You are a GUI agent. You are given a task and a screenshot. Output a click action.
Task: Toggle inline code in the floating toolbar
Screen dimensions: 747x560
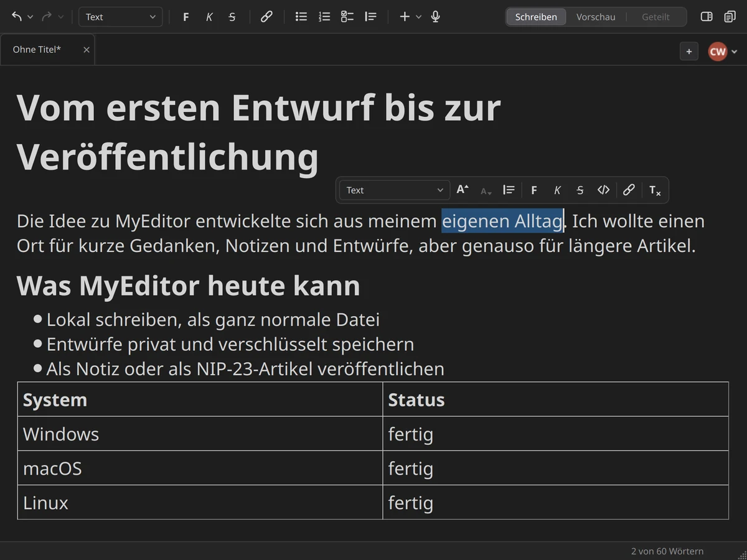603,190
